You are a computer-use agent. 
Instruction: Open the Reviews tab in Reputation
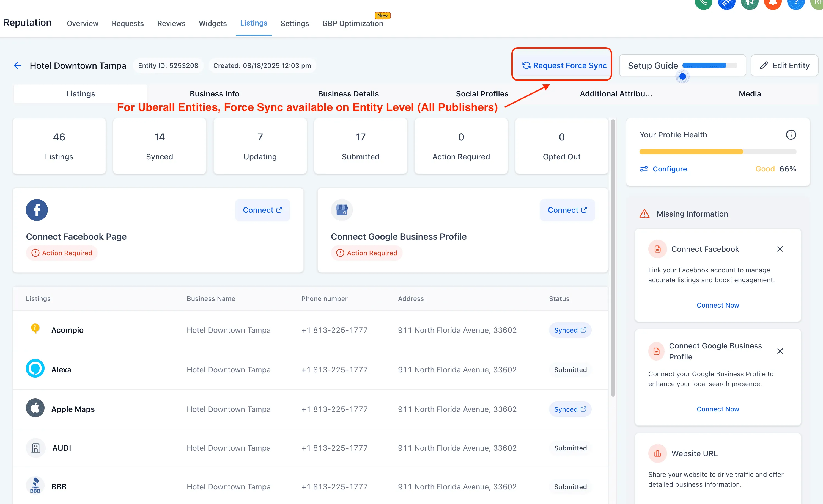171,23
